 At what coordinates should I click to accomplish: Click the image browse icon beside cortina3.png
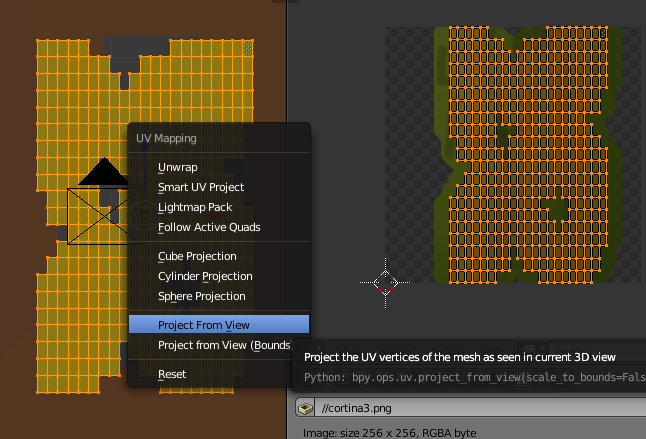[305, 408]
